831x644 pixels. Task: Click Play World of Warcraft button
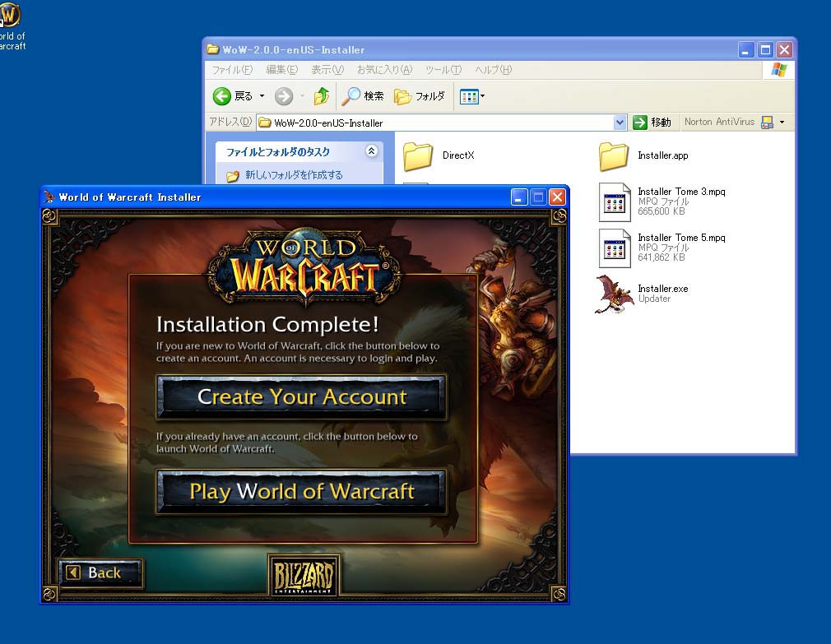[x=301, y=492]
